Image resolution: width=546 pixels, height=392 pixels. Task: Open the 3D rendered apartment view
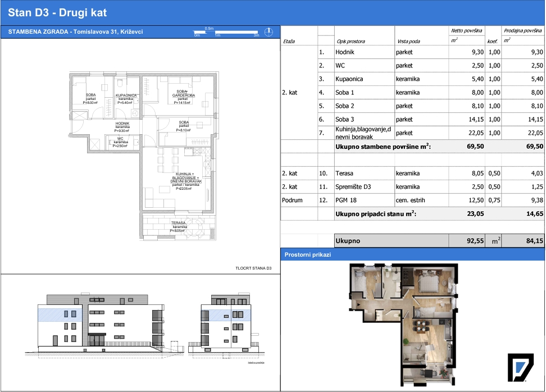pos(403,325)
